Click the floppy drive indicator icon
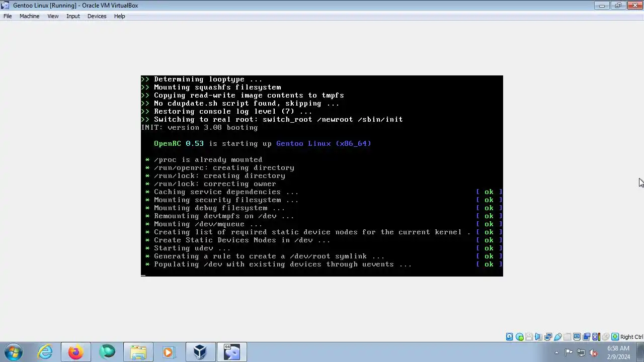This screenshot has width=644, height=362. click(529, 337)
